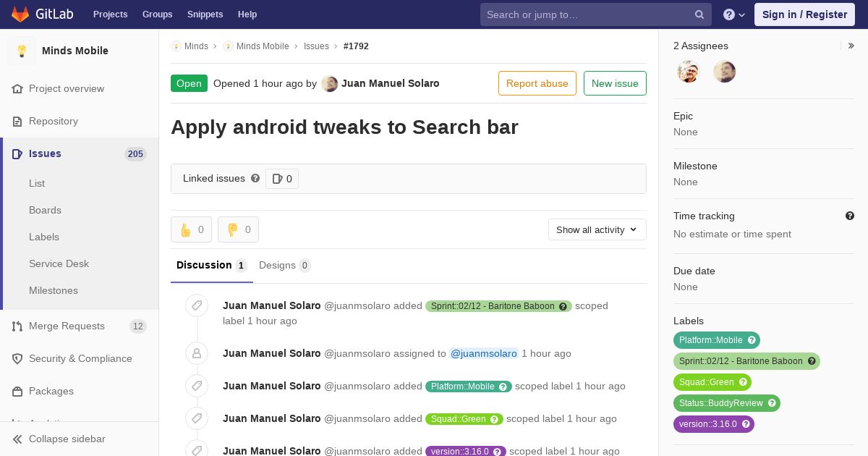Switch to the Designs tab

point(285,265)
